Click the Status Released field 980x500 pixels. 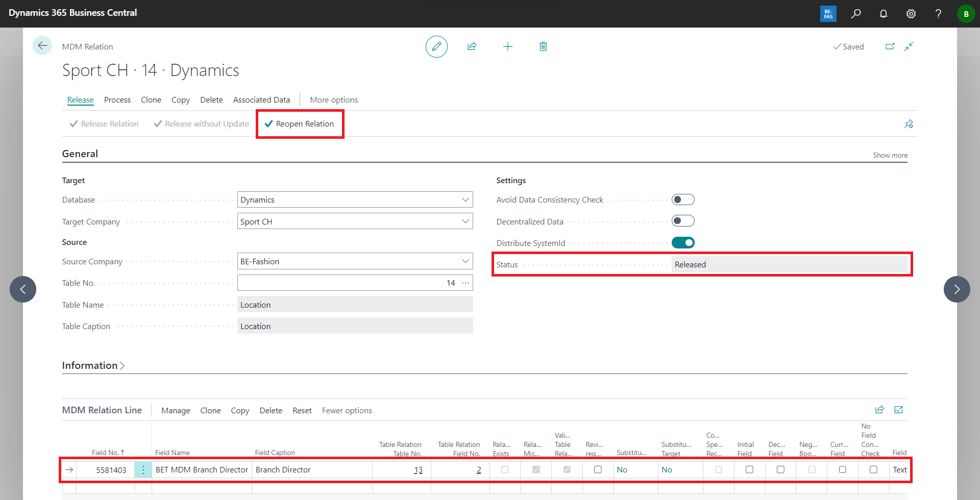[790, 264]
